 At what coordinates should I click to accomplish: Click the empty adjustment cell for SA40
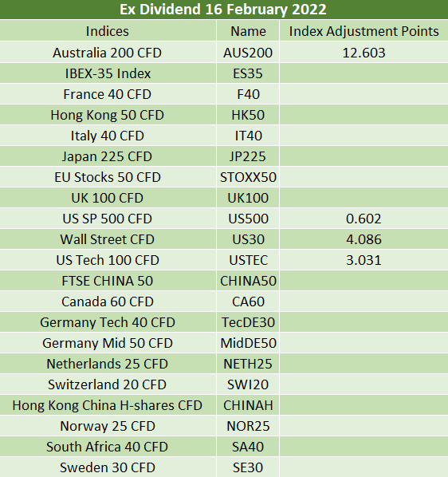[x=364, y=446]
